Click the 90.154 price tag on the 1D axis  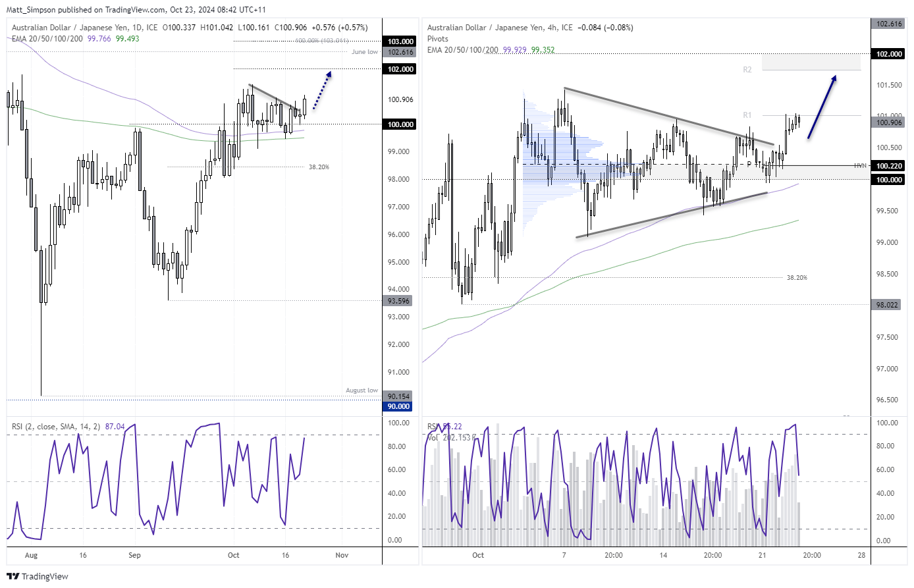click(398, 396)
